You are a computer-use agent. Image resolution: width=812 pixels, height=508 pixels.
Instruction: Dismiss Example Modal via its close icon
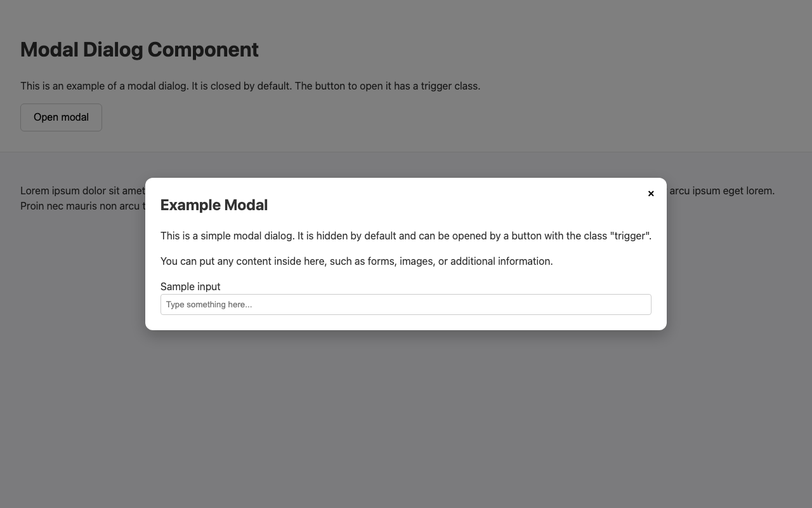pyautogui.click(x=651, y=194)
